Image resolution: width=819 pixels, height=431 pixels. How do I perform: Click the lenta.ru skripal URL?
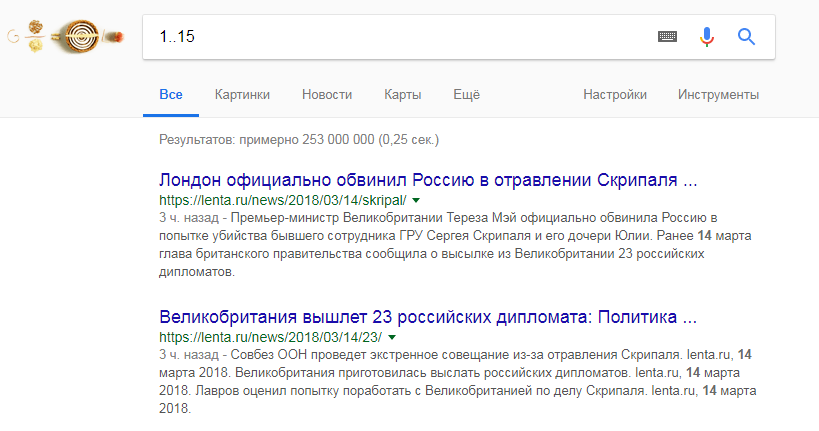coord(282,201)
